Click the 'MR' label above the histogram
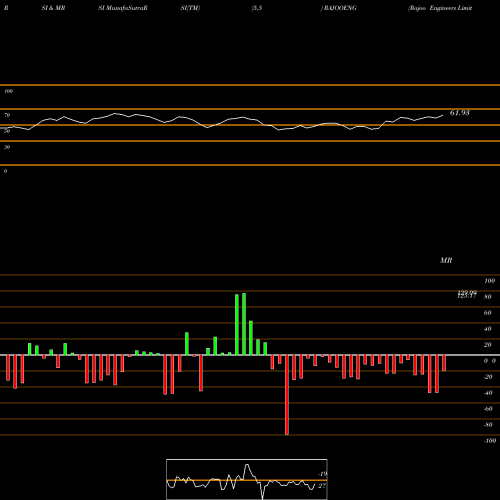 click(446, 260)
